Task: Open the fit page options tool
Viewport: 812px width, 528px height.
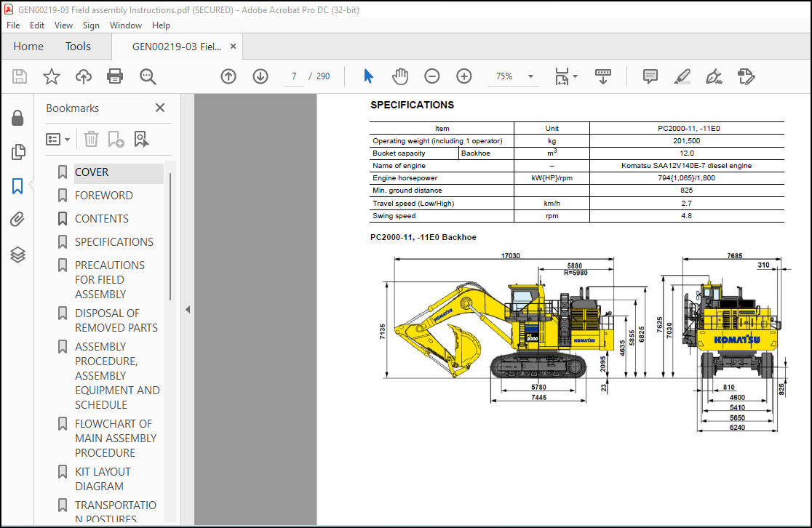Action: (562, 76)
